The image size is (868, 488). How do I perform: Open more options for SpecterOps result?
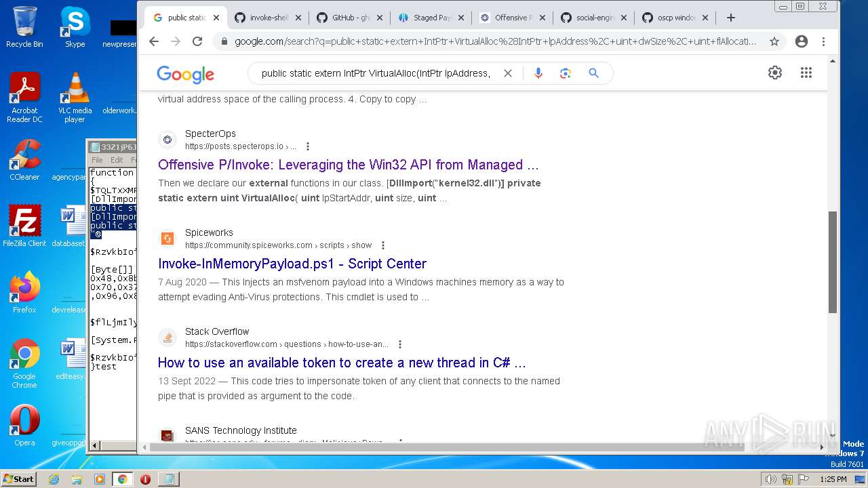point(308,146)
